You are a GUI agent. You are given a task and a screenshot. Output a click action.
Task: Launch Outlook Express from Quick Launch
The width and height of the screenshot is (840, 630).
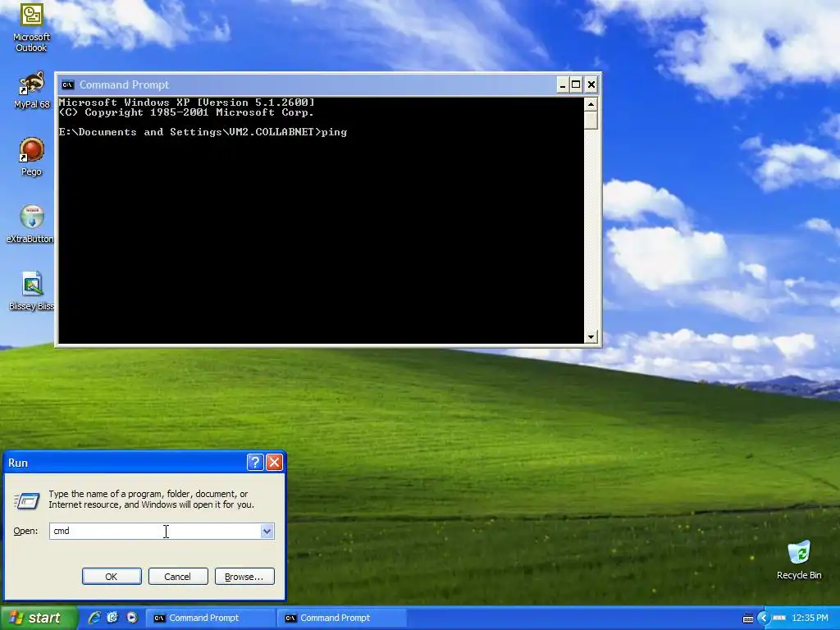(112, 618)
